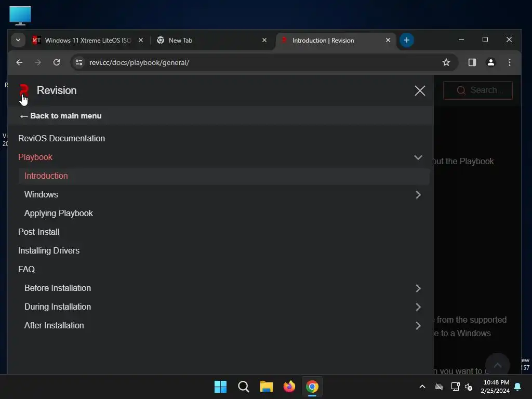Close the Introduction | Revision tab
The height and width of the screenshot is (399, 532).
click(388, 41)
